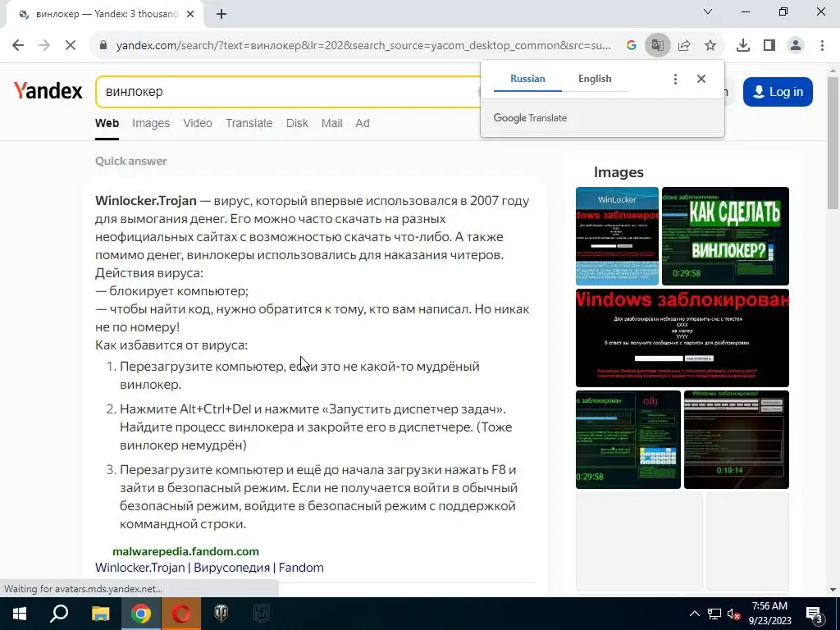Open Windows taskbar search
Screen dimensions: 840x630
coord(59,614)
